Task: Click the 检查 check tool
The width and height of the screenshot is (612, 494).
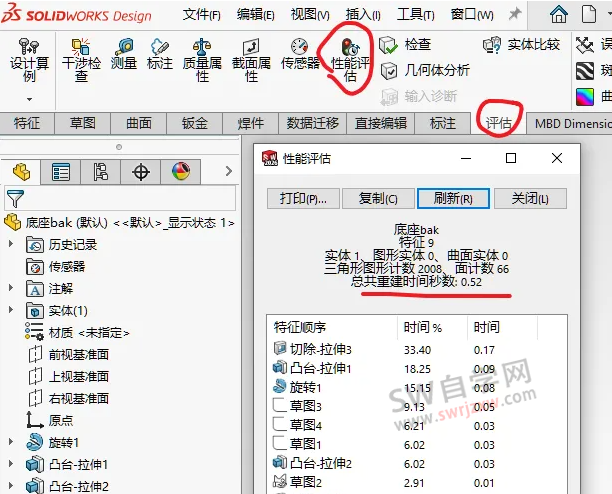Action: click(405, 45)
